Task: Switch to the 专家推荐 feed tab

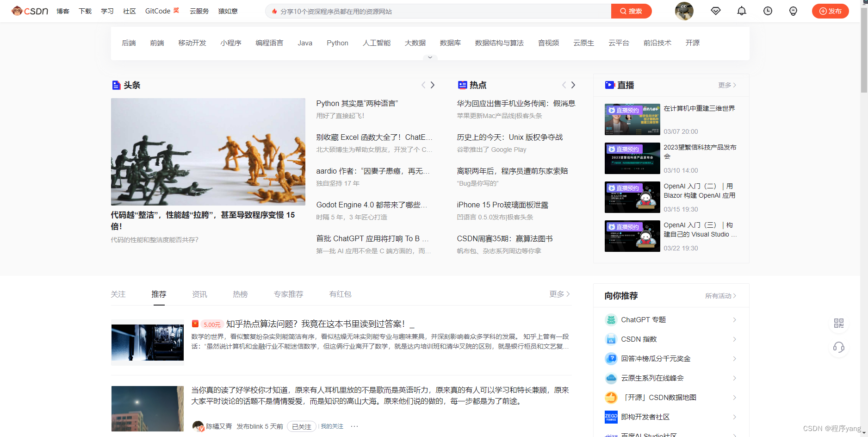Action: point(288,294)
